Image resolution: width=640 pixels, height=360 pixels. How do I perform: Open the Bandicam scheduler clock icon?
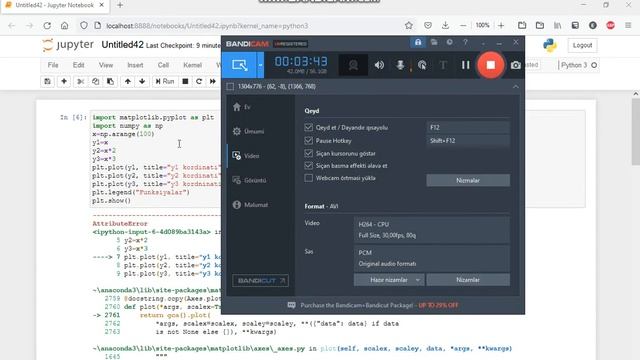[449, 42]
